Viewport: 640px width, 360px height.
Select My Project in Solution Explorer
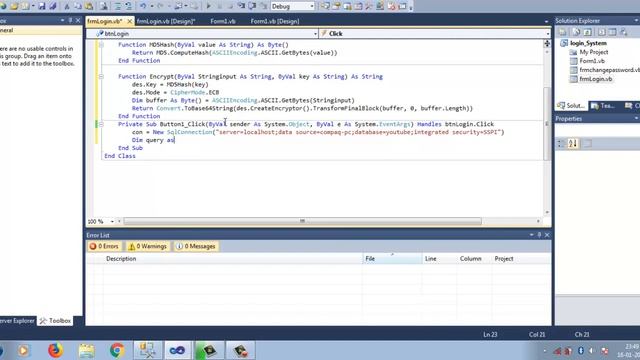point(593,52)
